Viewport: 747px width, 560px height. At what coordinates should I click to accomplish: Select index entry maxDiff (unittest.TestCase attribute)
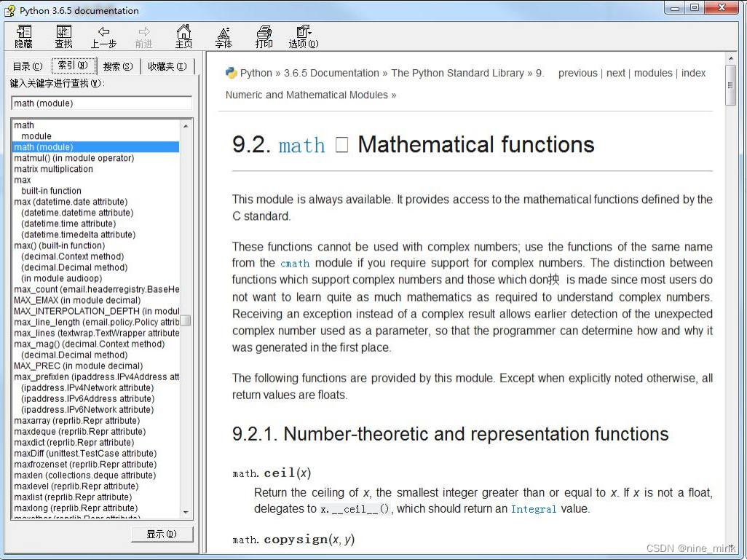pyautogui.click(x=85, y=454)
